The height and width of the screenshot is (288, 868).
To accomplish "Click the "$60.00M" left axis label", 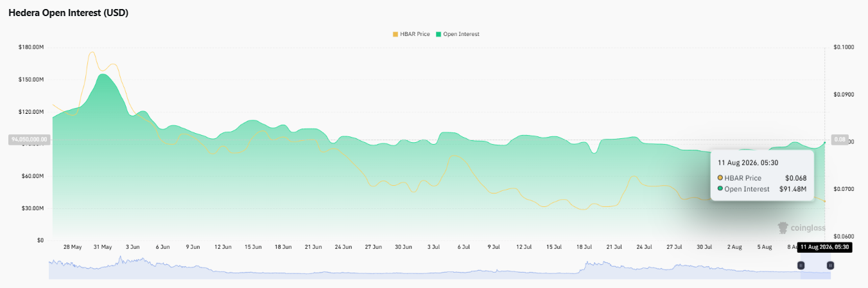I will (x=31, y=176).
